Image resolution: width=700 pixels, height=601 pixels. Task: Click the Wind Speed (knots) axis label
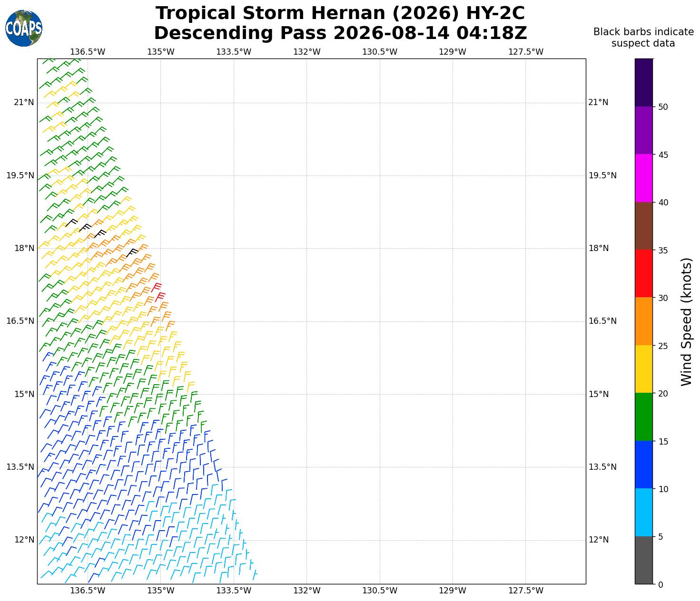coord(686,322)
